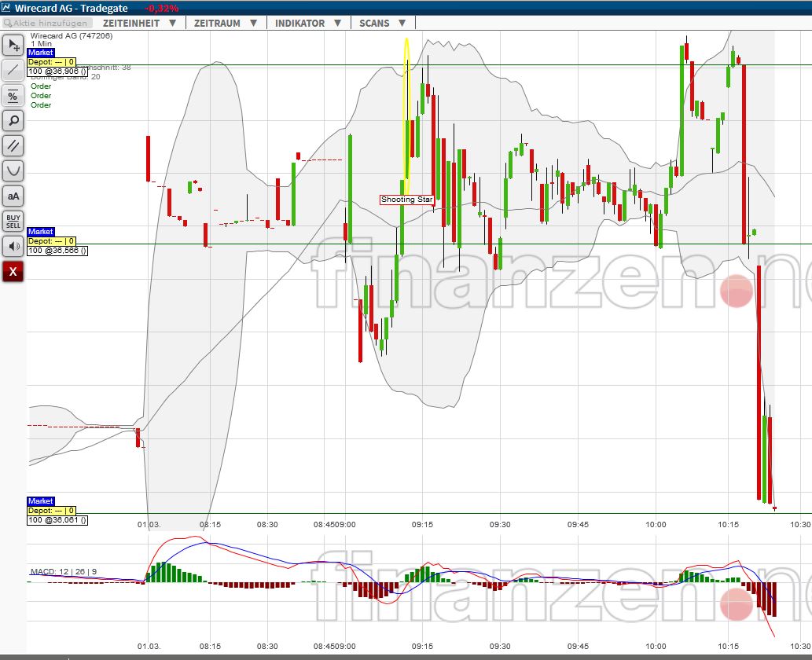
Task: Click the top Market order label
Action: pyautogui.click(x=40, y=53)
